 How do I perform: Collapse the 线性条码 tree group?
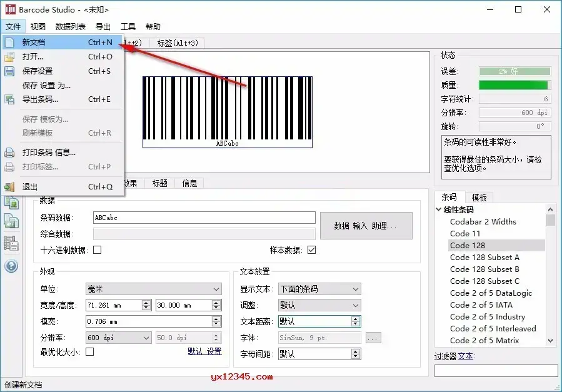tap(438, 209)
